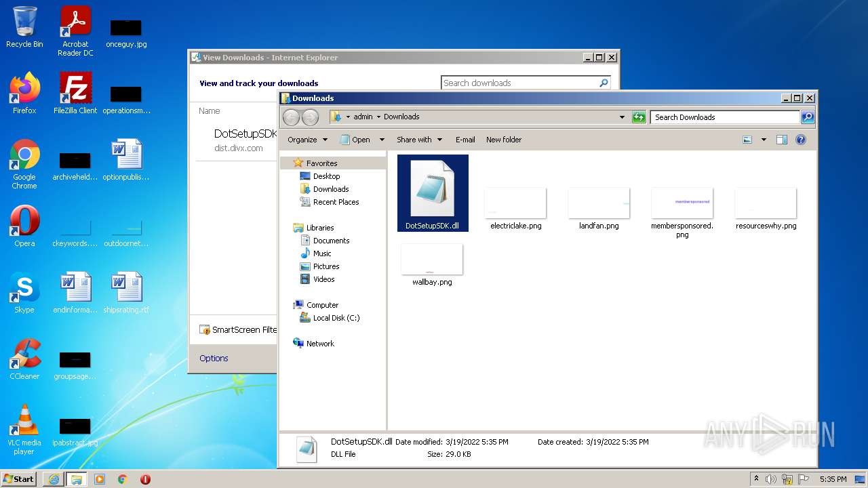Open the Windows Media Player taskbar icon
The height and width of the screenshot is (488, 868).
click(x=100, y=479)
